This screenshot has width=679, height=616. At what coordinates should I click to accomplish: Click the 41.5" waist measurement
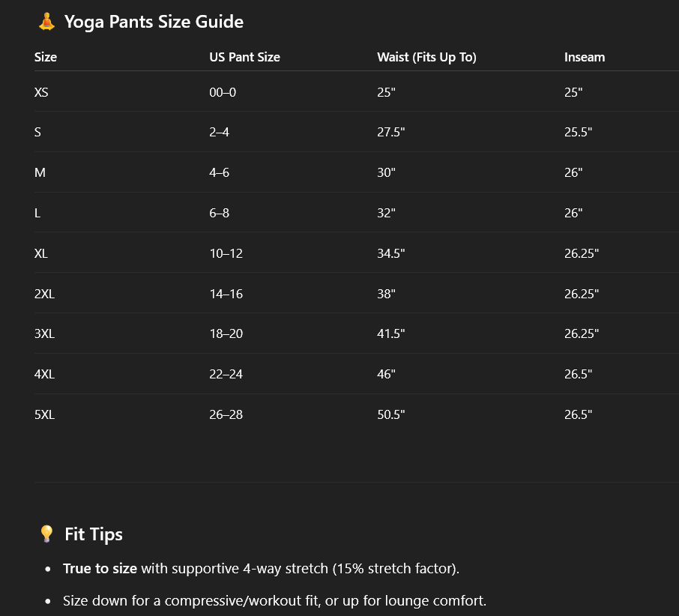tap(390, 334)
